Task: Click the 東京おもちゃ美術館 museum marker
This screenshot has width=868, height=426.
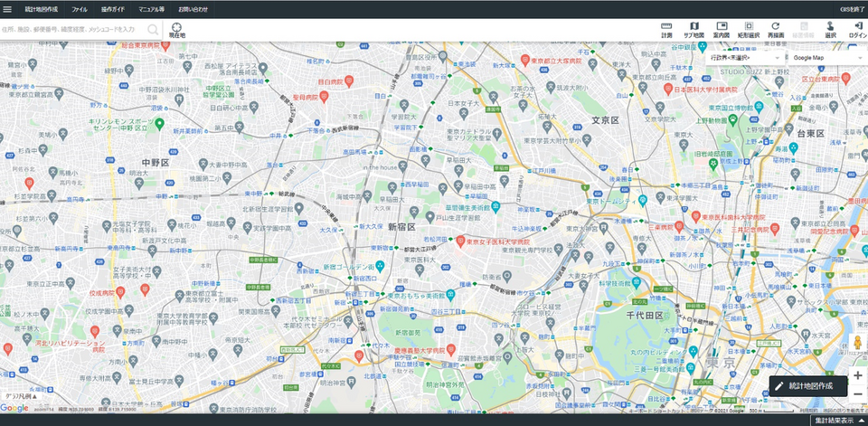Action: [450, 294]
